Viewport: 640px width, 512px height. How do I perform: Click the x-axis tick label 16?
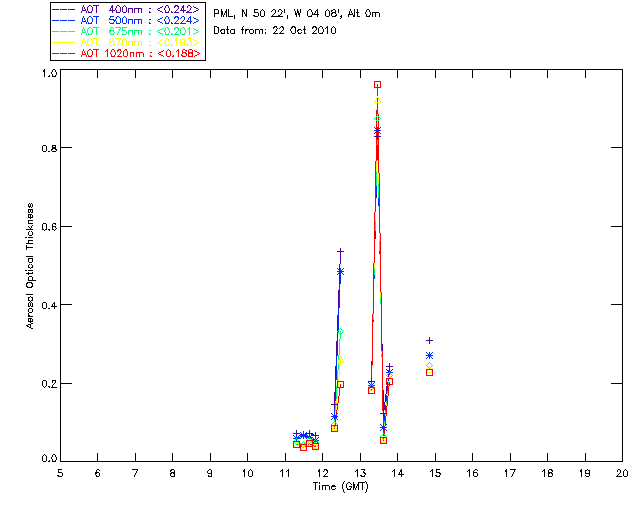pyautogui.click(x=473, y=473)
